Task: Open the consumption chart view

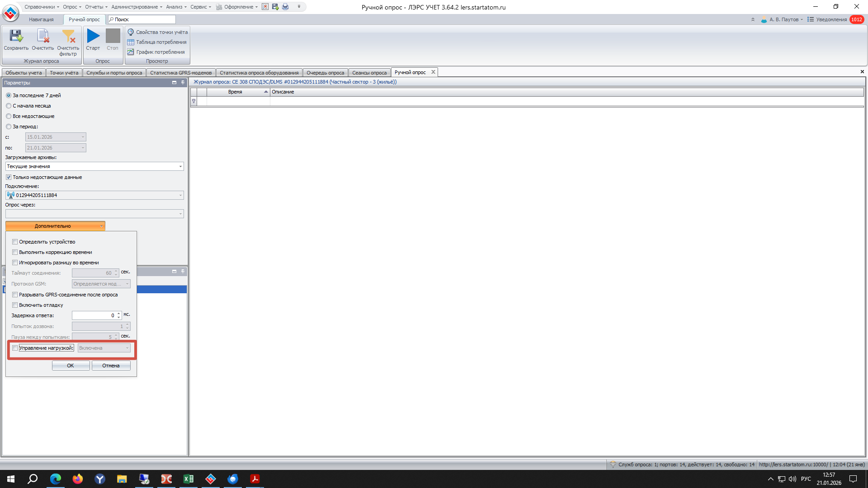Action: (131, 52)
